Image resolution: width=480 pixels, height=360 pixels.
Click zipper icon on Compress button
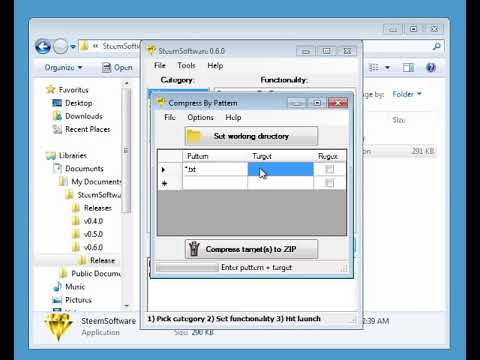pos(194,249)
